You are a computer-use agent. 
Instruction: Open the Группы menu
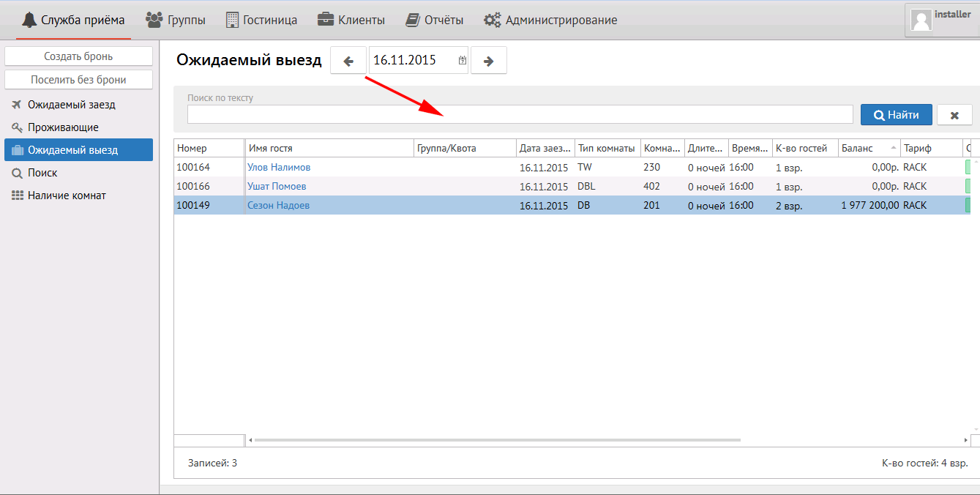(x=176, y=20)
